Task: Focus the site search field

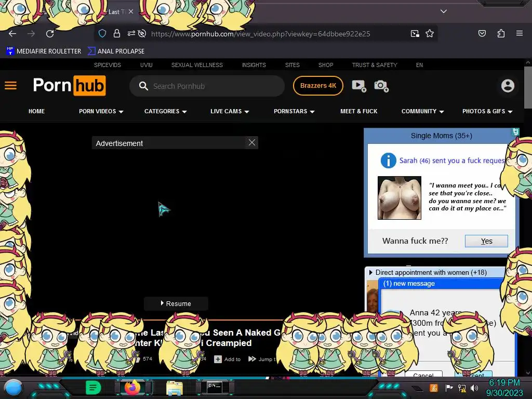Action: (207, 86)
